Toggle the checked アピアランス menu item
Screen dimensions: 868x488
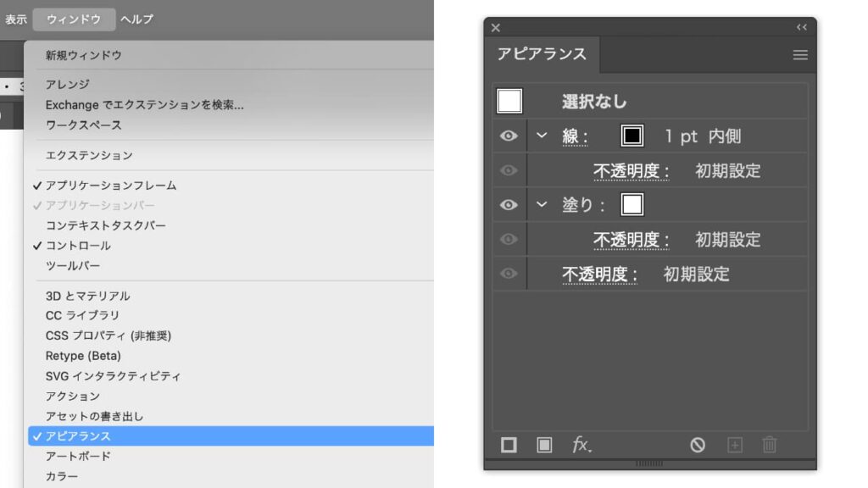231,436
